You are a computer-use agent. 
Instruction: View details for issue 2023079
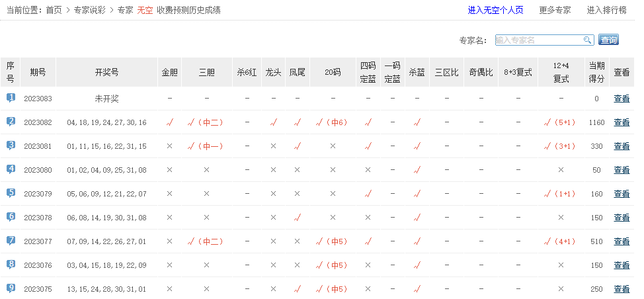pyautogui.click(x=622, y=194)
